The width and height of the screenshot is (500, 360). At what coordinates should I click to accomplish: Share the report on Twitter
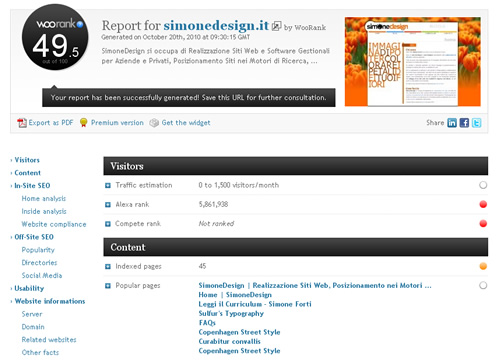point(476,123)
